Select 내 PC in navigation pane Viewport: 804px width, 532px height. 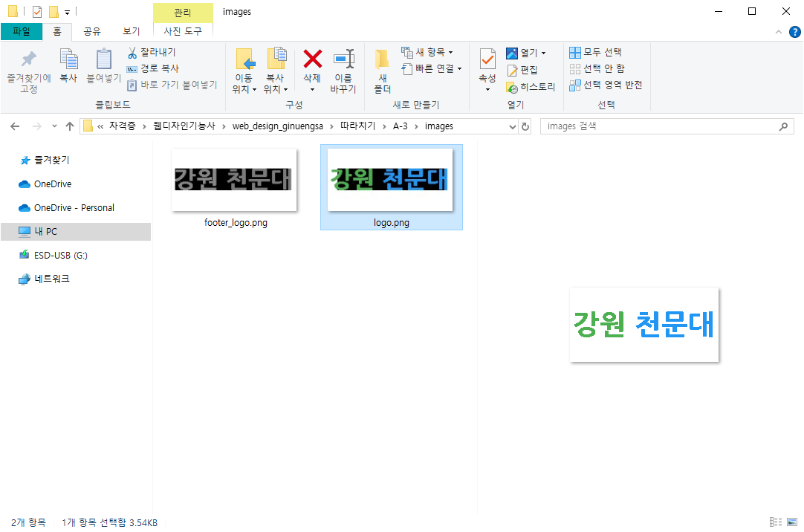[x=76, y=232]
